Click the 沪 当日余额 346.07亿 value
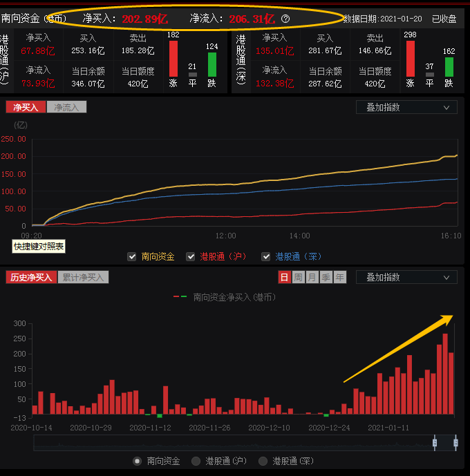Screen dimensions: 470x476 pos(88,84)
